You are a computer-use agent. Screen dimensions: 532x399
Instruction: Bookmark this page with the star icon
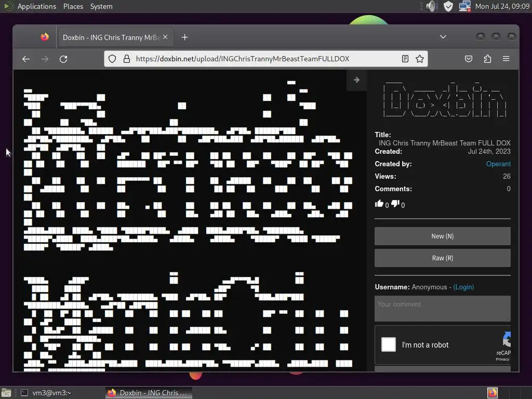point(420,59)
